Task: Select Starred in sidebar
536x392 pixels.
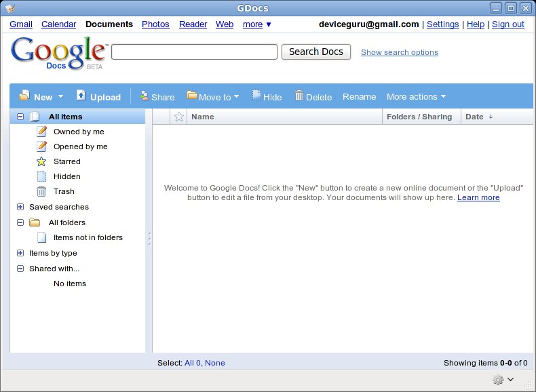Action: click(67, 161)
